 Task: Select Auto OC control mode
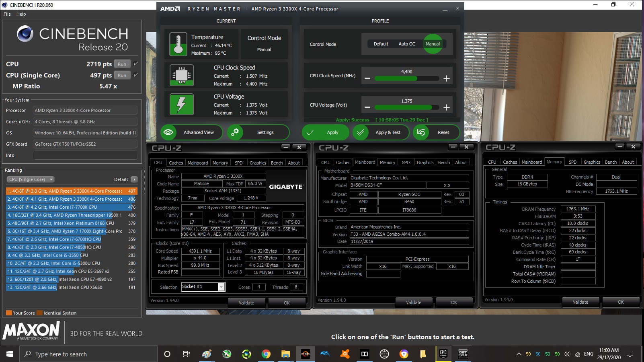pos(407,44)
